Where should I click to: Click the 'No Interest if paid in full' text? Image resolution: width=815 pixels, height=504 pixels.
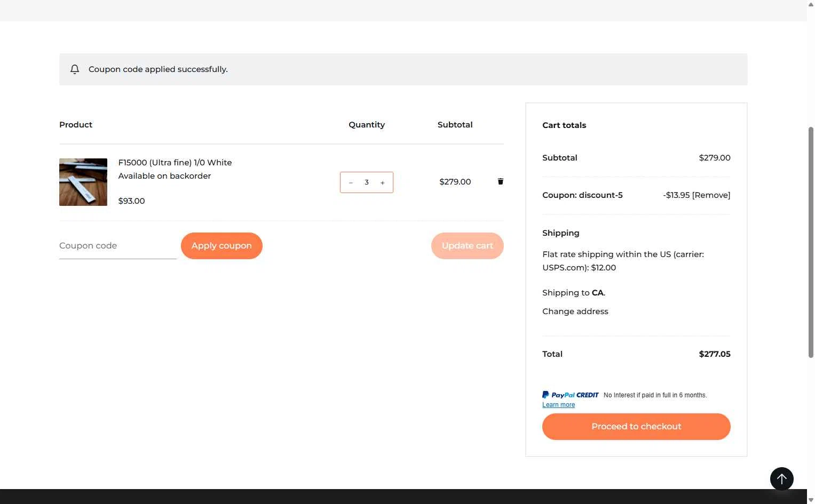click(x=655, y=395)
